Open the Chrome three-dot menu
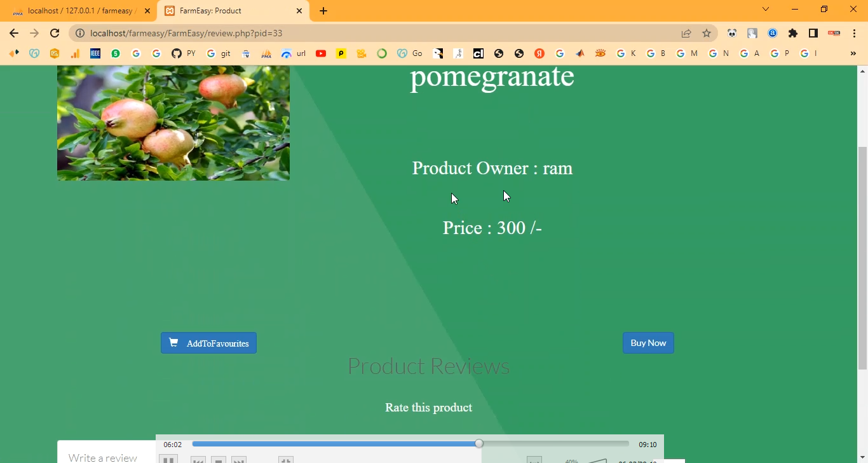Image resolution: width=868 pixels, height=463 pixels. (854, 33)
